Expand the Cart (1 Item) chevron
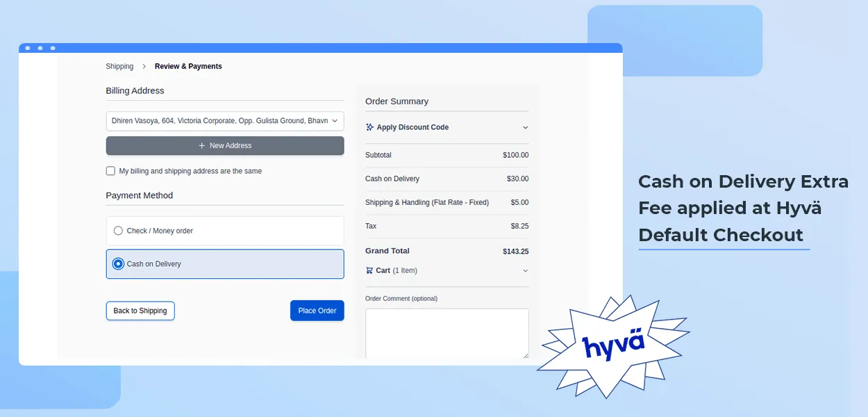This screenshot has height=417, width=868. 525,271
